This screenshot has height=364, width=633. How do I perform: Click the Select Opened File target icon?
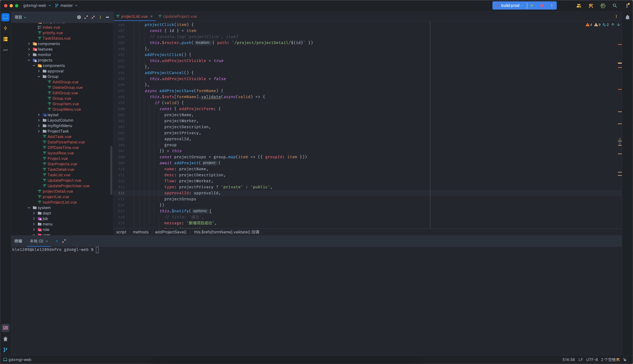[79, 17]
